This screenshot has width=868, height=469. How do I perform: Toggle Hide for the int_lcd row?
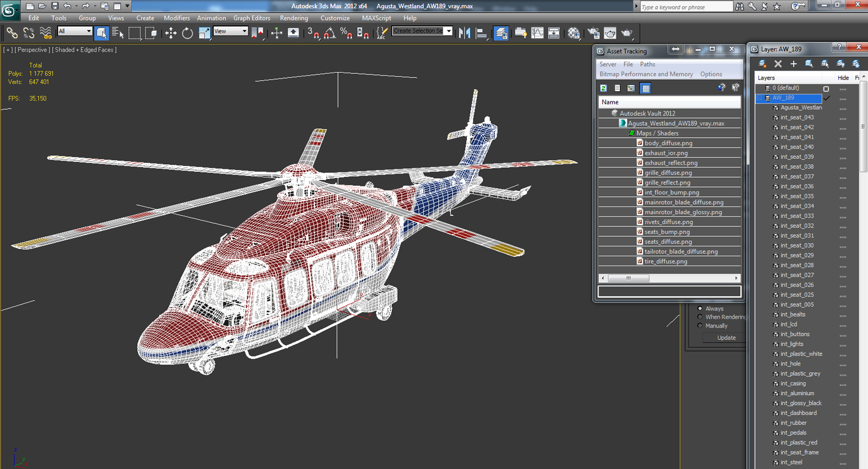[x=843, y=325]
